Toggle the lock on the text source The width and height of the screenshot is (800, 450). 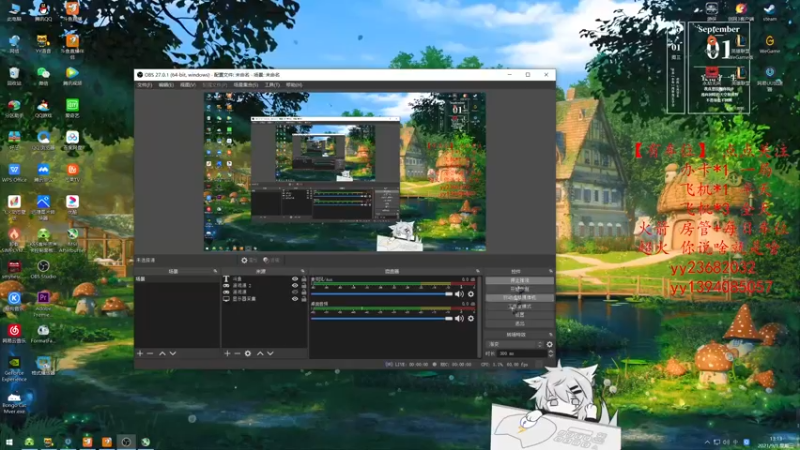coord(304,279)
